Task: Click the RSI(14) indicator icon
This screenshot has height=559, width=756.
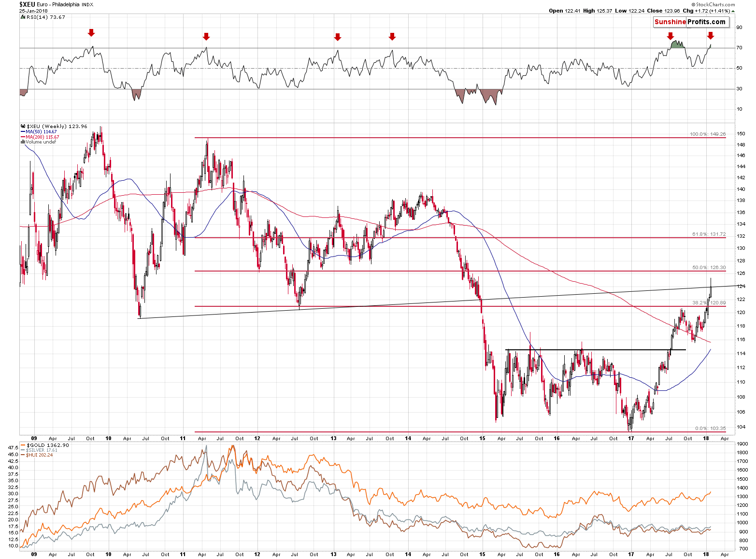Action: [22, 17]
